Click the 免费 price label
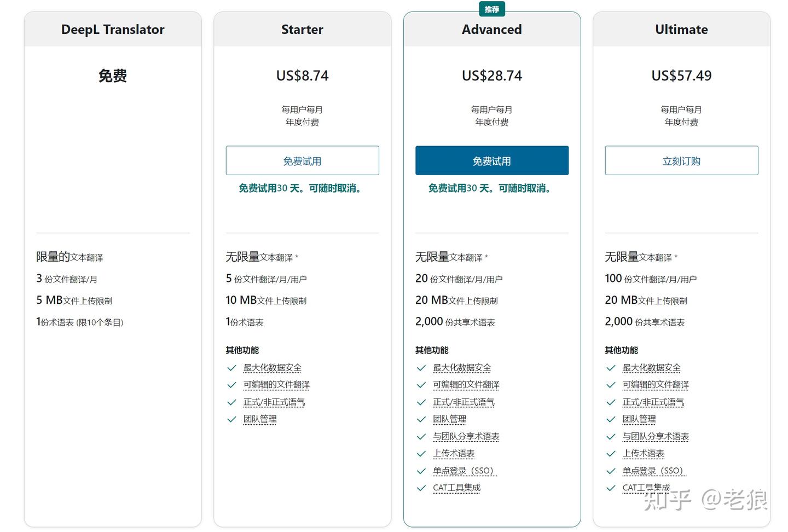 (113, 76)
